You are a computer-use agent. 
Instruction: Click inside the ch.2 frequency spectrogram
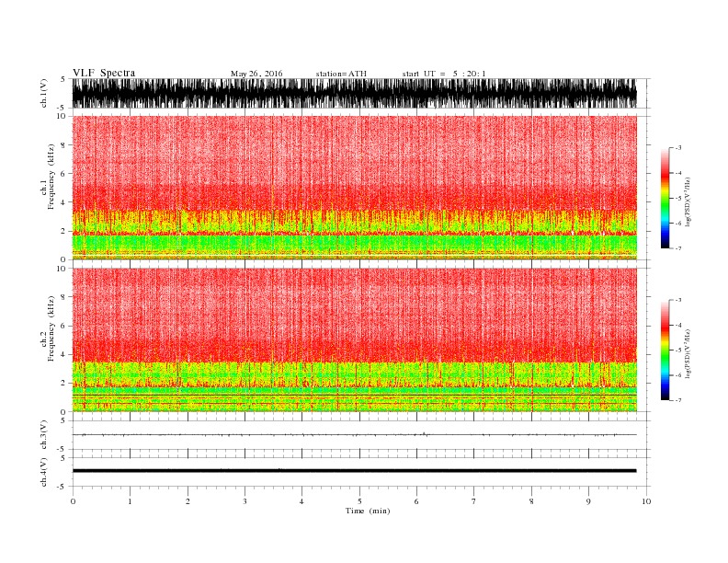click(354, 340)
